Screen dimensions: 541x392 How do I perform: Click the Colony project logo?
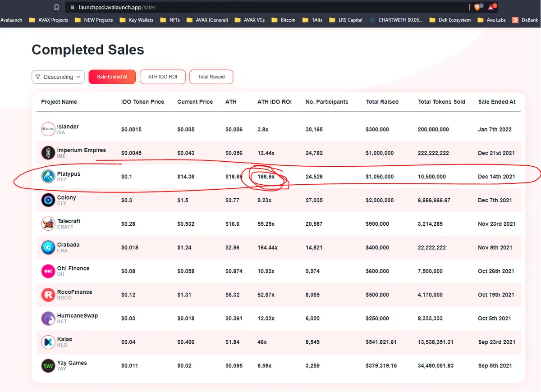(x=48, y=200)
